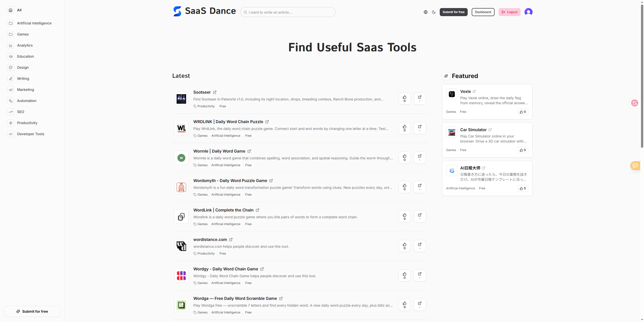644x322 pixels.
Task: Click the Sootseer app thumbnail
Action: (x=181, y=99)
